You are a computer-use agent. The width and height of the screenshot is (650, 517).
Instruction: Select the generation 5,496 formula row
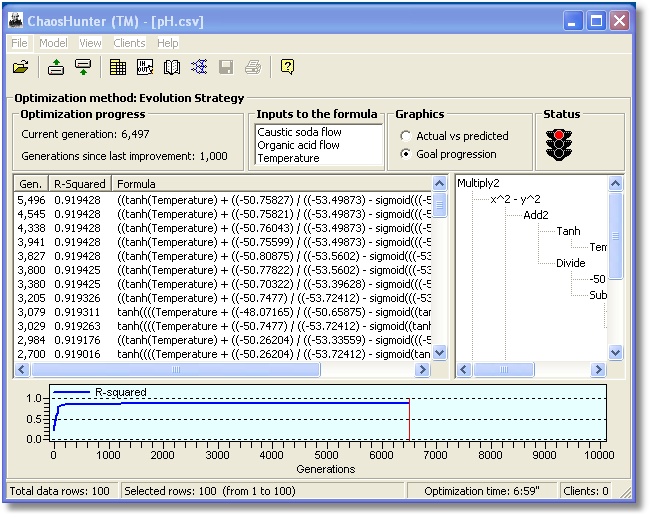point(223,200)
